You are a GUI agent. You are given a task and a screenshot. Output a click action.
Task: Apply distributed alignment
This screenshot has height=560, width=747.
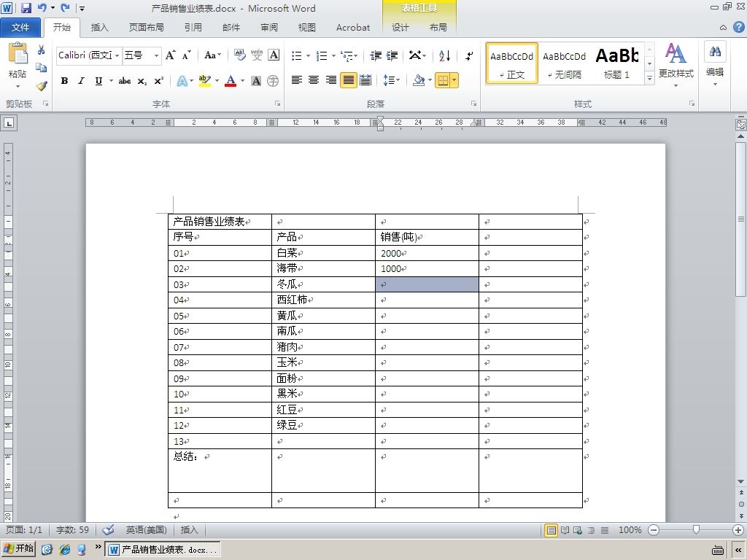point(365,80)
